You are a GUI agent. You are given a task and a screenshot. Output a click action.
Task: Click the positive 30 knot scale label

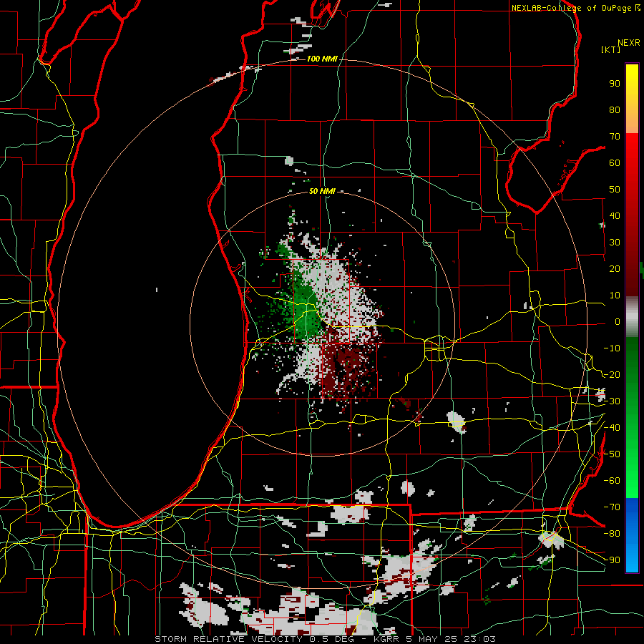point(615,243)
